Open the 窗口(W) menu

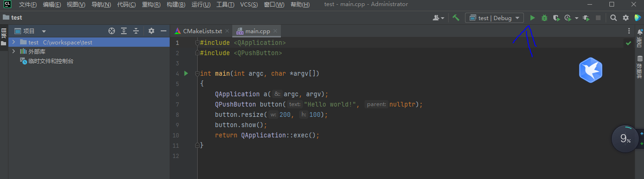274,5
